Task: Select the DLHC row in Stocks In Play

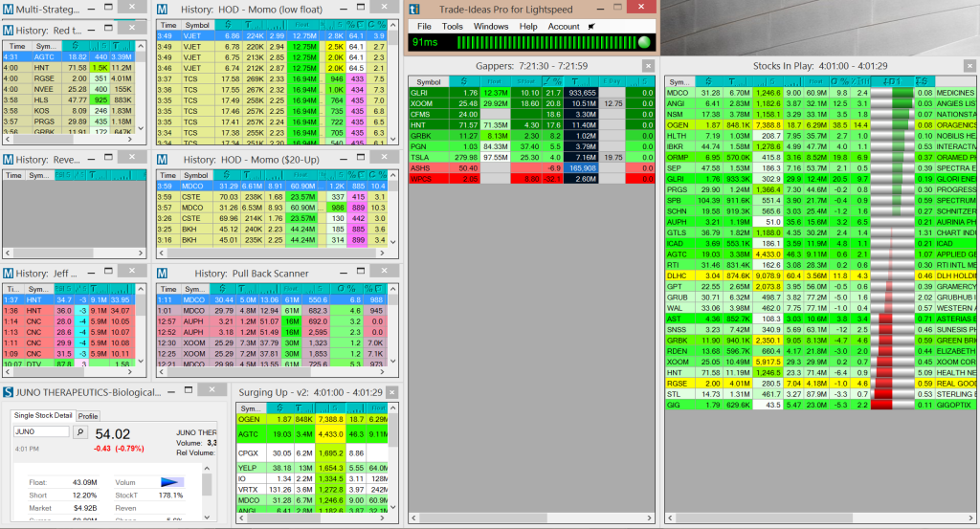Action: 820,276
